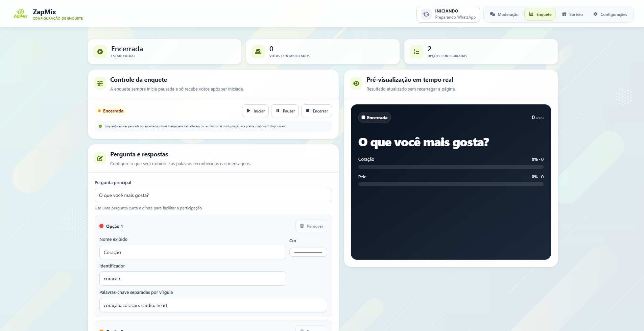The height and width of the screenshot is (331, 644).
Task: Pause the poll with Pausar button
Action: click(x=285, y=111)
